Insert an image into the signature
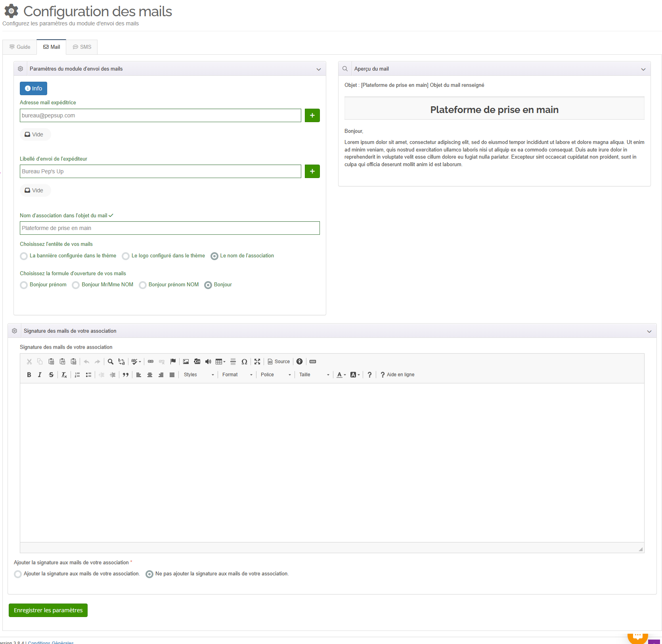662x644 pixels. (x=186, y=362)
